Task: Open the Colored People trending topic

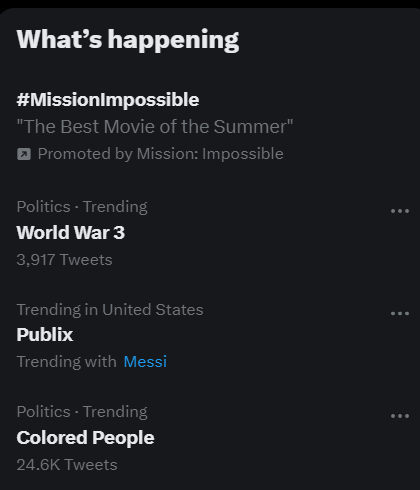Action: [x=85, y=438]
